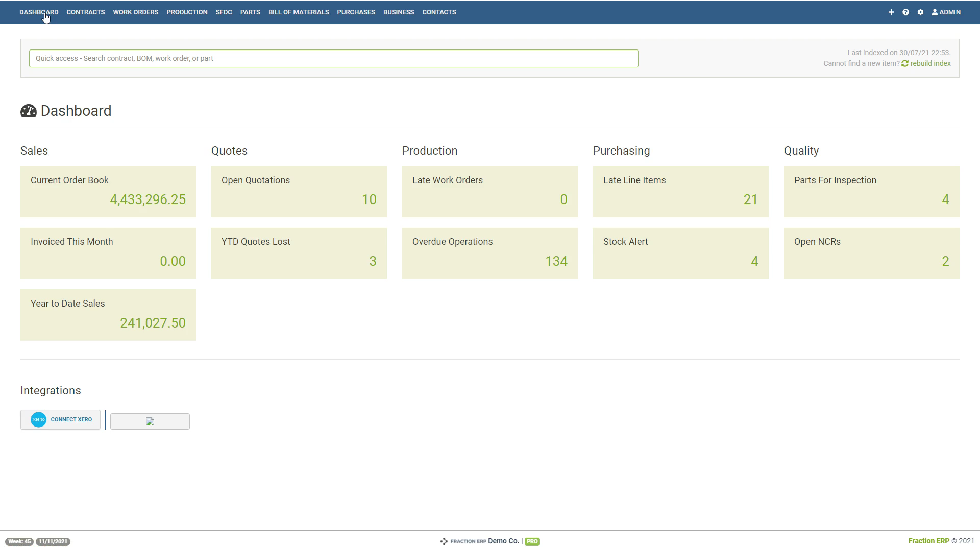Open the Late Work Orders card
980x551 pixels.
pyautogui.click(x=489, y=191)
